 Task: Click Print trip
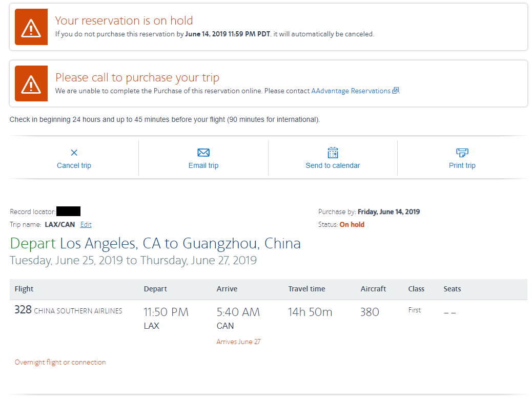(462, 165)
